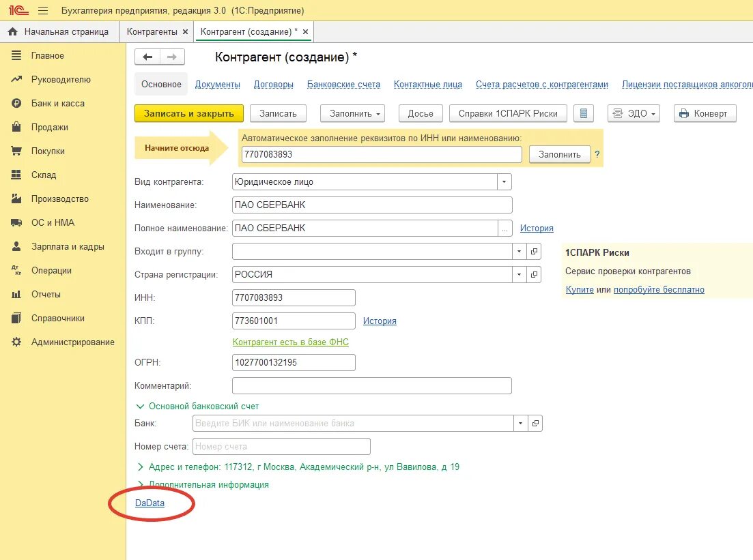
Task: Switch to the Начальная страница tab
Action: click(59, 32)
